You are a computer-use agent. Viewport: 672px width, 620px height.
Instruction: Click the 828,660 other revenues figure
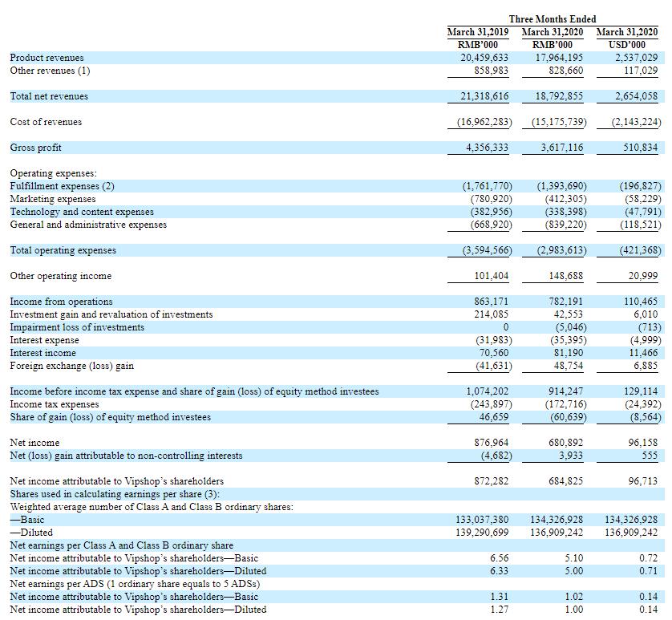[x=565, y=71]
